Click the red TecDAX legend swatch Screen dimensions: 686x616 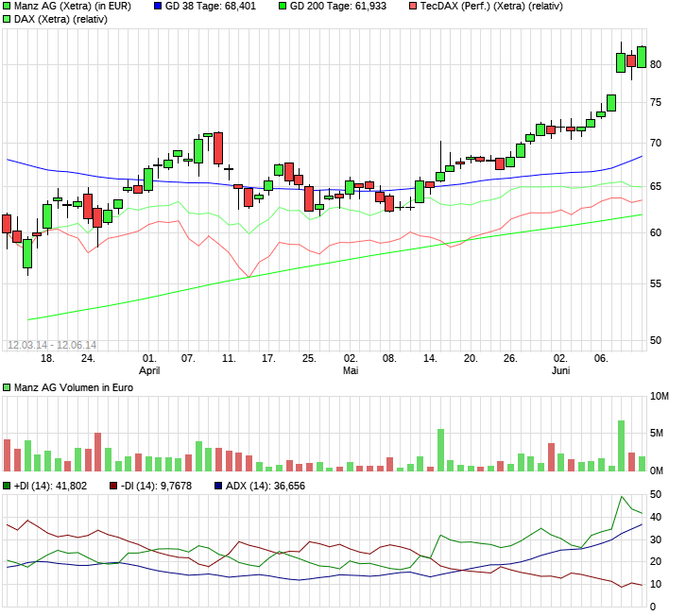413,6
